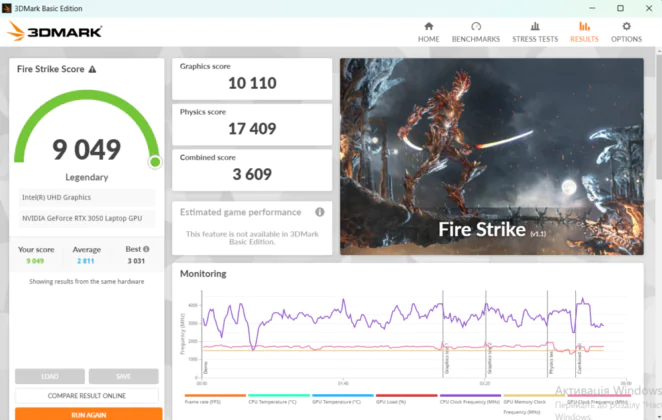
Task: Click the Physics score value 17 409
Action: pos(252,129)
